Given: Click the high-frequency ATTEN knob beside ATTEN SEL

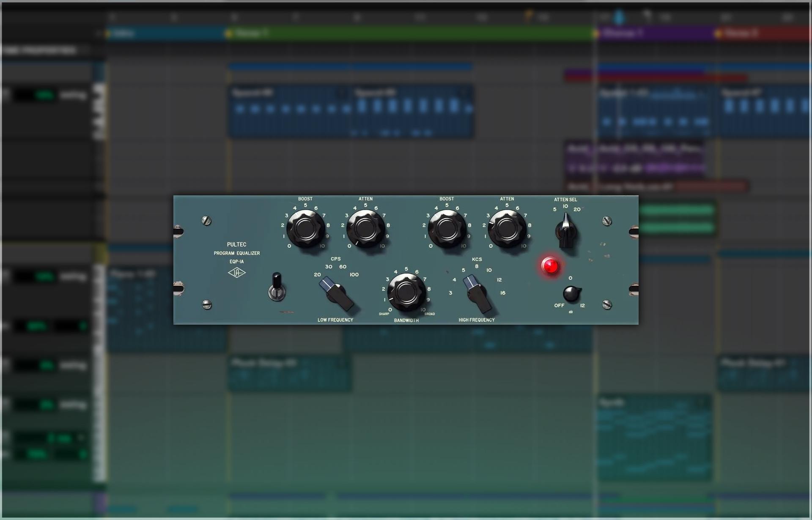Looking at the screenshot, I should pos(507,228).
